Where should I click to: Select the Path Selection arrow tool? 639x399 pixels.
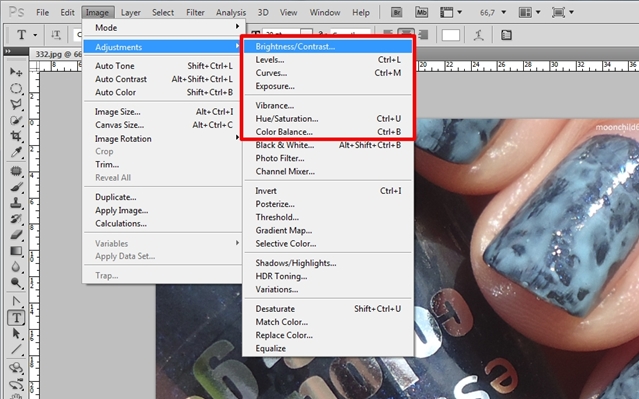(x=16, y=333)
